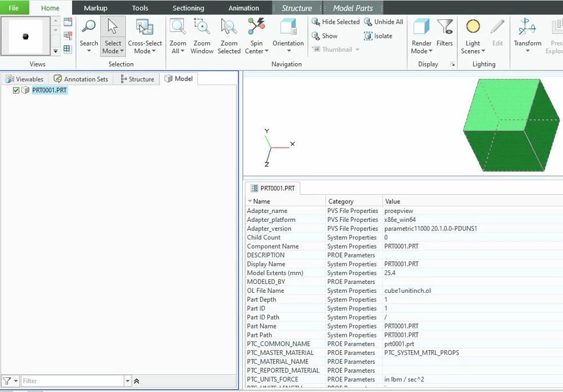Screen dimensions: 563x392
Task: Uncheck the PRT0001.PRT visibility checkbox
Action: [x=16, y=90]
